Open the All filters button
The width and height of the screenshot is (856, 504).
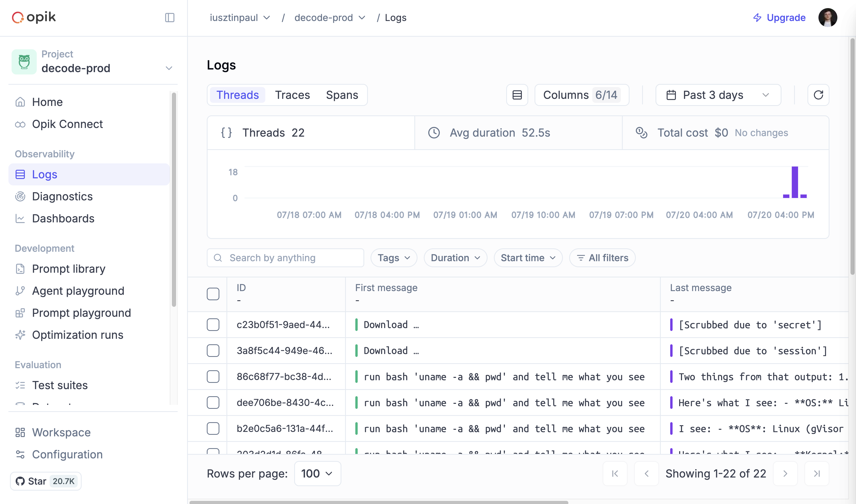(602, 258)
